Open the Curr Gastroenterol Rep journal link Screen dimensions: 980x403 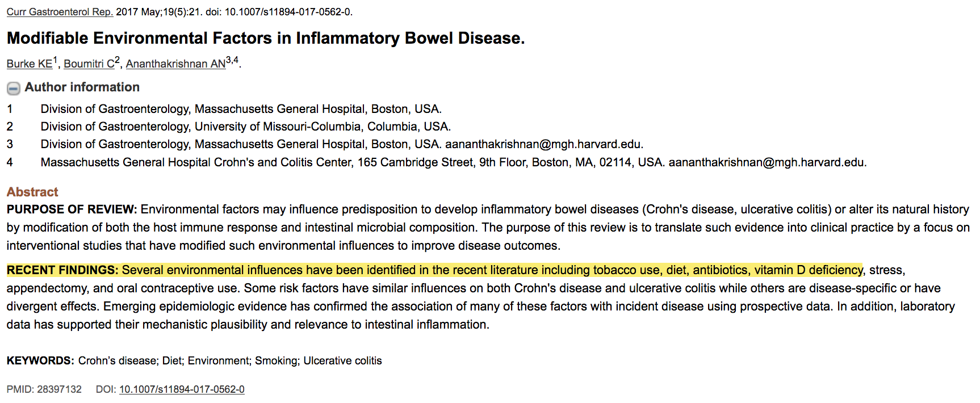click(60, 12)
